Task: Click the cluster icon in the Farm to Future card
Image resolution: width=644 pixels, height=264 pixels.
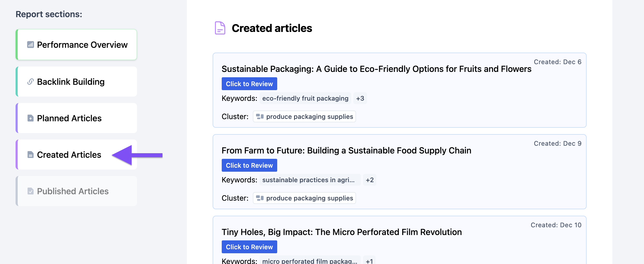Action: click(260, 198)
